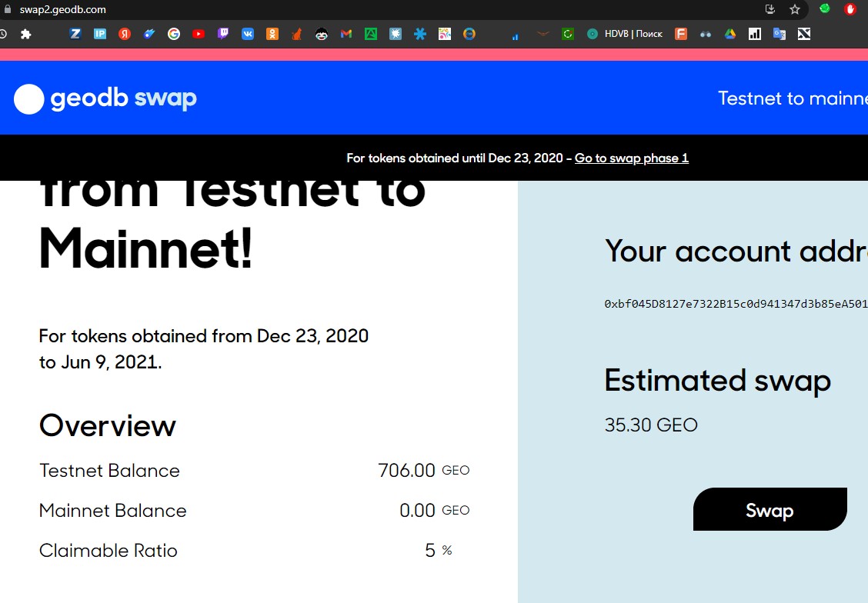Click the account address 0xbf045D81...
The image size is (868, 603).
pos(736,304)
